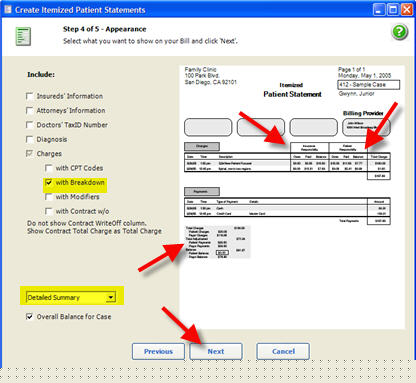Toggle Overall Balance for Case checkbox
The height and width of the screenshot is (383, 416).
click(29, 317)
